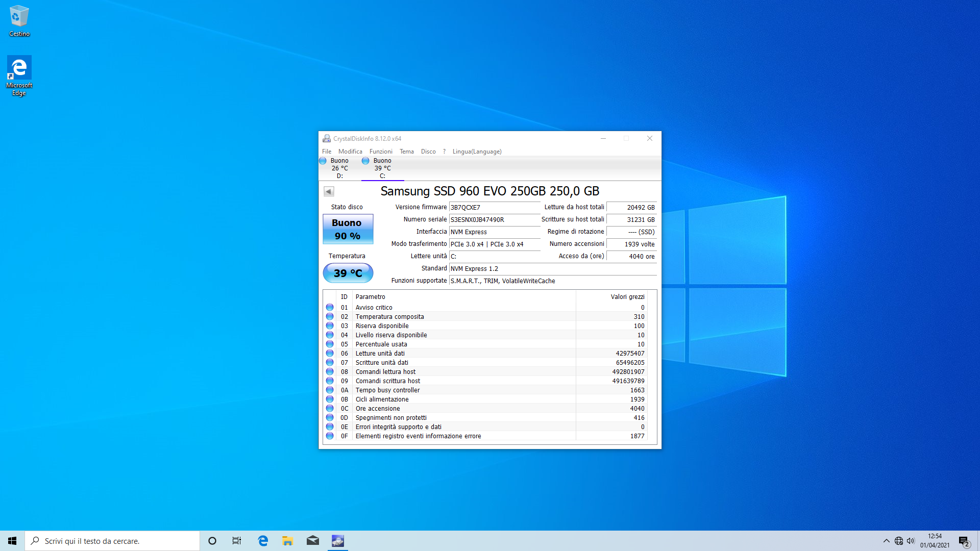Click the transfer mode field PCIe 3.0 x4
Image resolution: width=980 pixels, height=551 pixels.
point(495,244)
